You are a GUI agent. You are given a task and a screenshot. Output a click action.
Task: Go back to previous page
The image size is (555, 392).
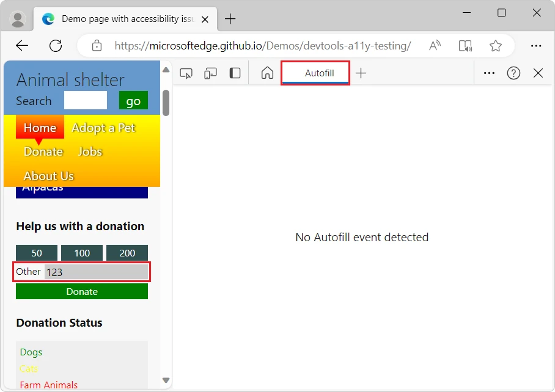click(x=22, y=46)
